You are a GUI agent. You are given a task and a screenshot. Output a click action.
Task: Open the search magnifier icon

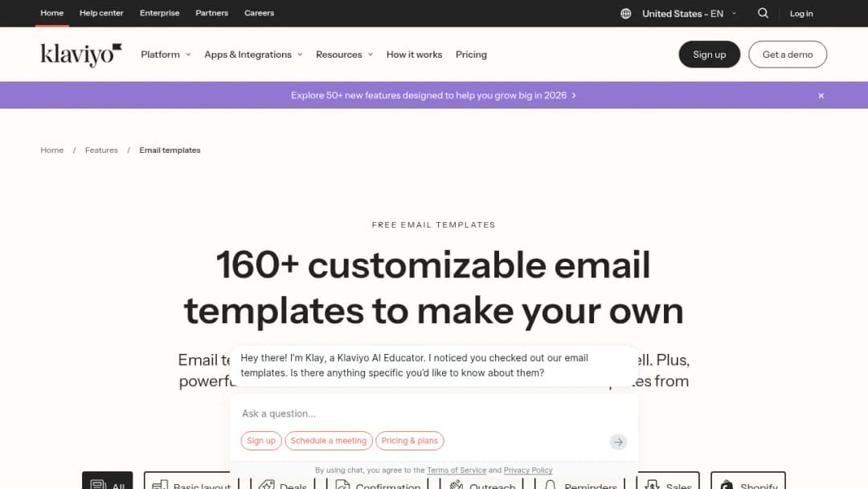coord(763,14)
